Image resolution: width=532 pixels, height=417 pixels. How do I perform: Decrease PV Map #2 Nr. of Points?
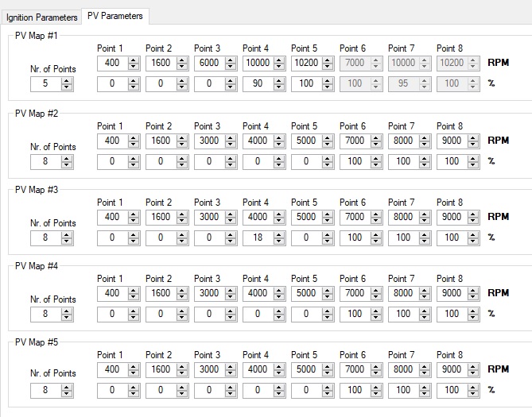pos(67,164)
